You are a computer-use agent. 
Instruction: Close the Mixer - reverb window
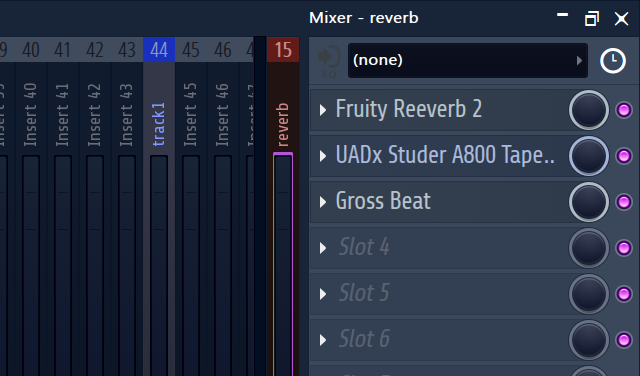[622, 18]
